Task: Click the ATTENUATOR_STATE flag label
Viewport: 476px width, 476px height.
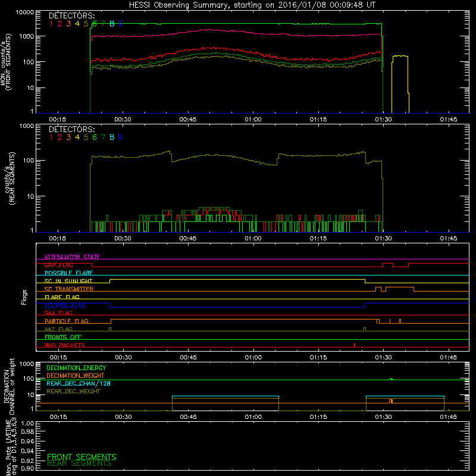Action: coord(72,257)
